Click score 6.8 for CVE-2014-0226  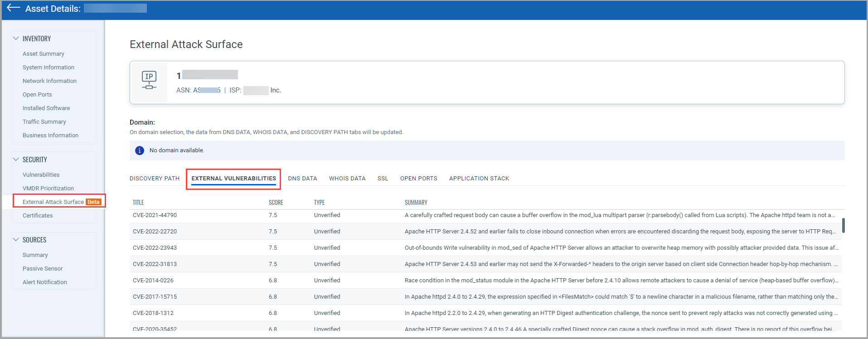[273, 281]
